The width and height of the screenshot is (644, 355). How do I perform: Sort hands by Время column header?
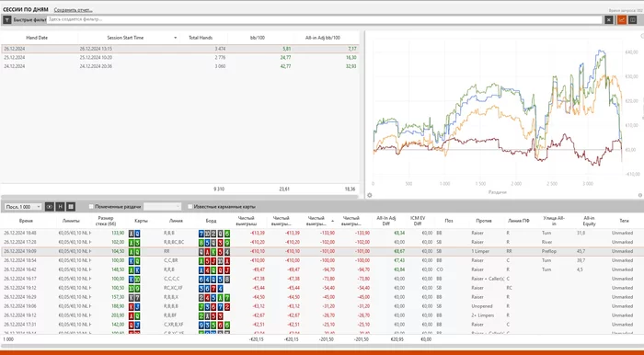[x=26, y=221]
